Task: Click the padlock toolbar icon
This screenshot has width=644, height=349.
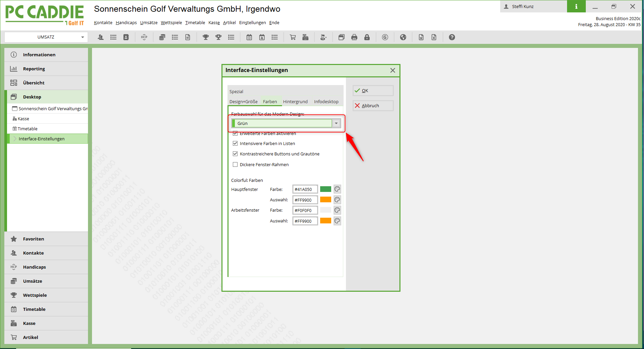Action: point(367,37)
